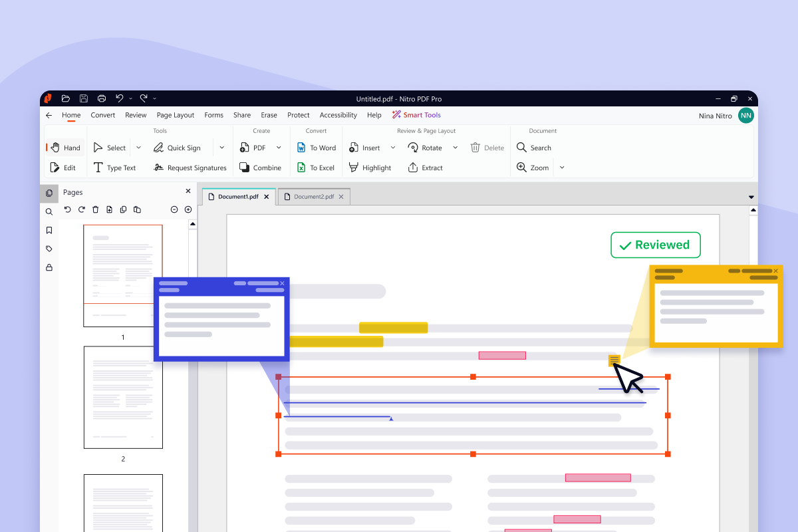Screen dimensions: 798x532
Task: Open document Search
Action: coord(534,148)
